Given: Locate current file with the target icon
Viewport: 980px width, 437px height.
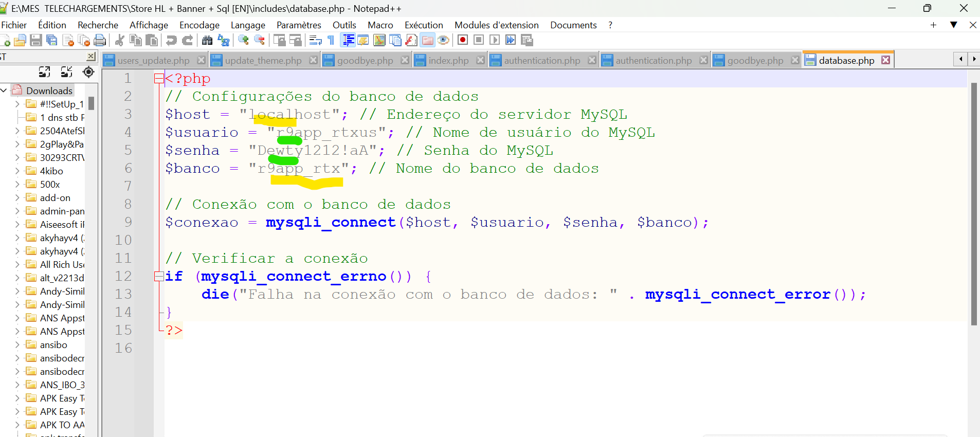Looking at the screenshot, I should (88, 72).
